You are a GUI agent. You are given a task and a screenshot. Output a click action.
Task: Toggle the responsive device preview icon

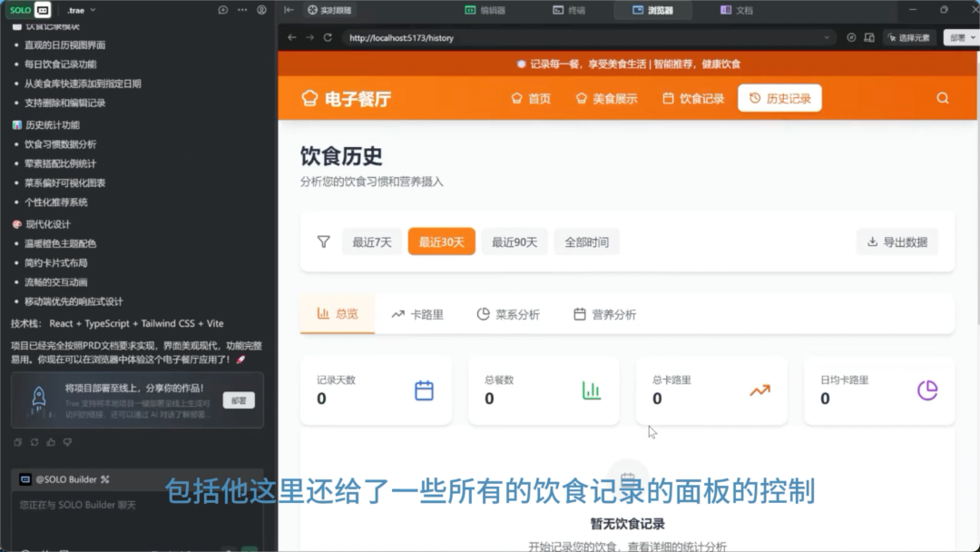pyautogui.click(x=869, y=37)
